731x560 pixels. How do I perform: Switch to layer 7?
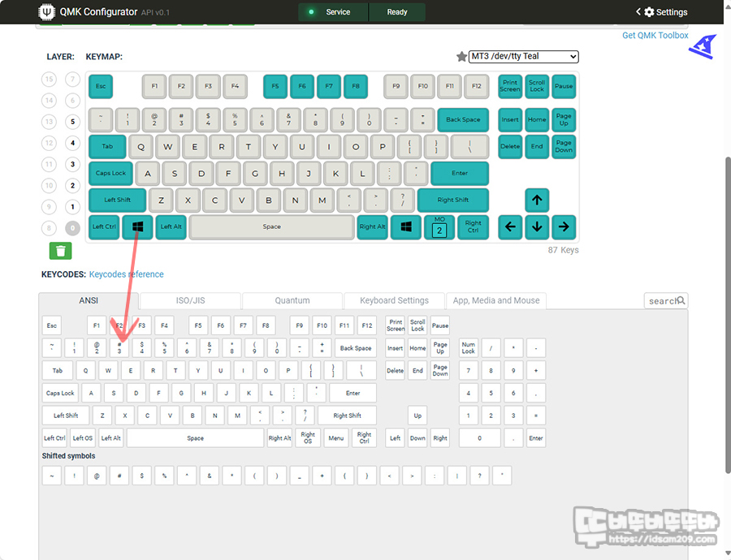click(x=72, y=80)
